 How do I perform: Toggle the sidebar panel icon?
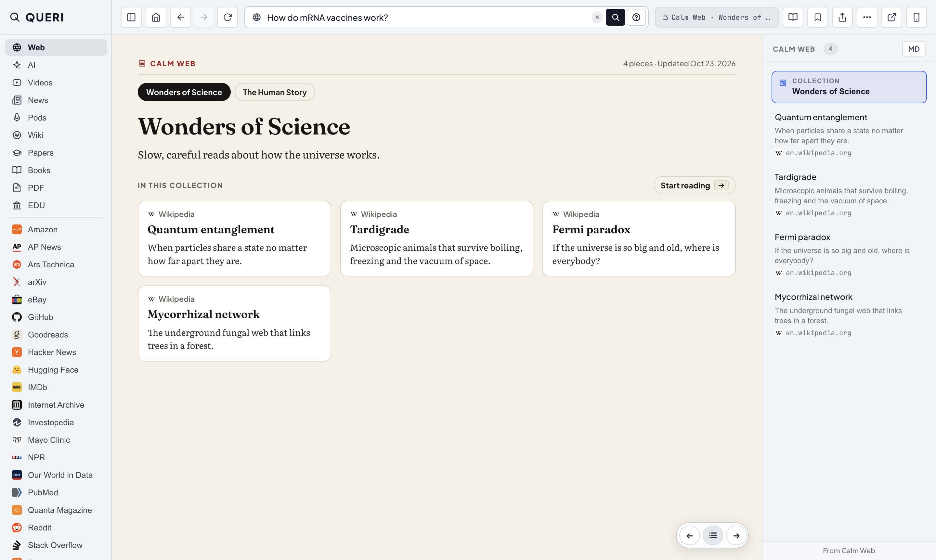131,17
